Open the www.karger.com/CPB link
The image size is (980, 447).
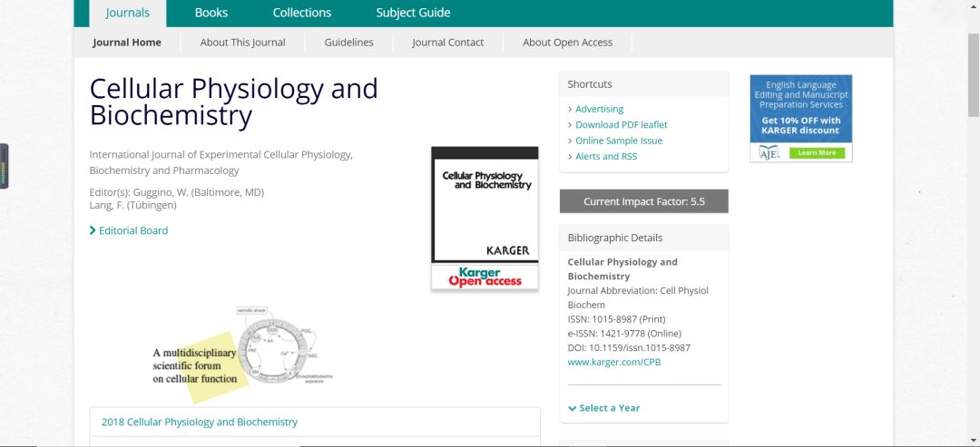(x=613, y=362)
